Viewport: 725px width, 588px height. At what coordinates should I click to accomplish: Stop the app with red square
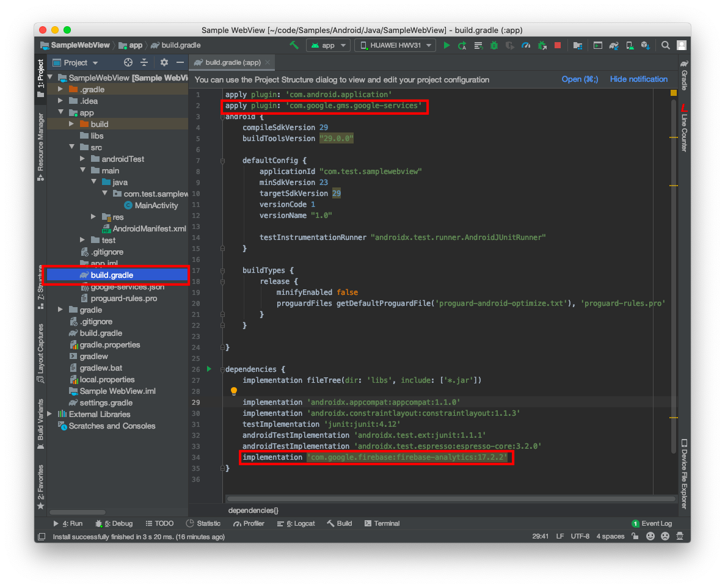[x=558, y=45]
